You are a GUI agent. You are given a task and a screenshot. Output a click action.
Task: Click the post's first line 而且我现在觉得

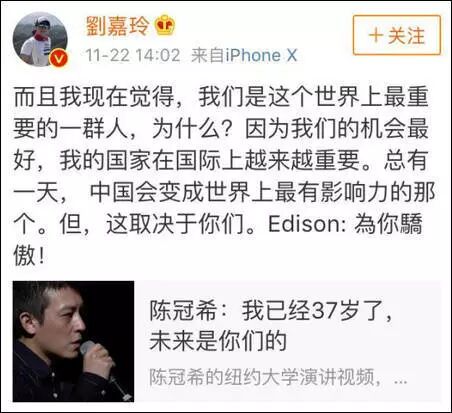[x=94, y=97]
